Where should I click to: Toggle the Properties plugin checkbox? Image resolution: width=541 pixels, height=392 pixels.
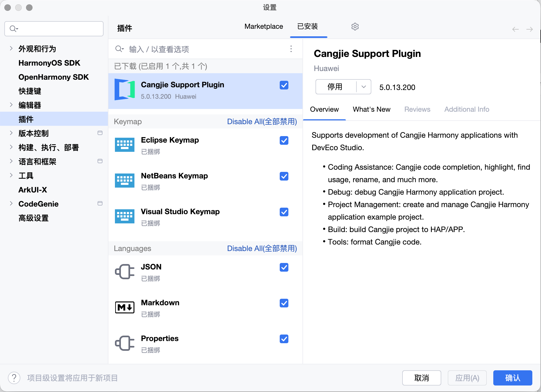coord(284,339)
